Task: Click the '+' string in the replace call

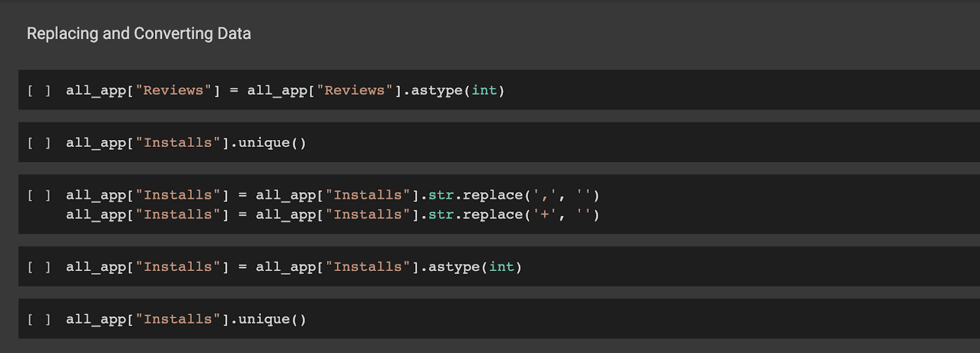Action: [545, 215]
